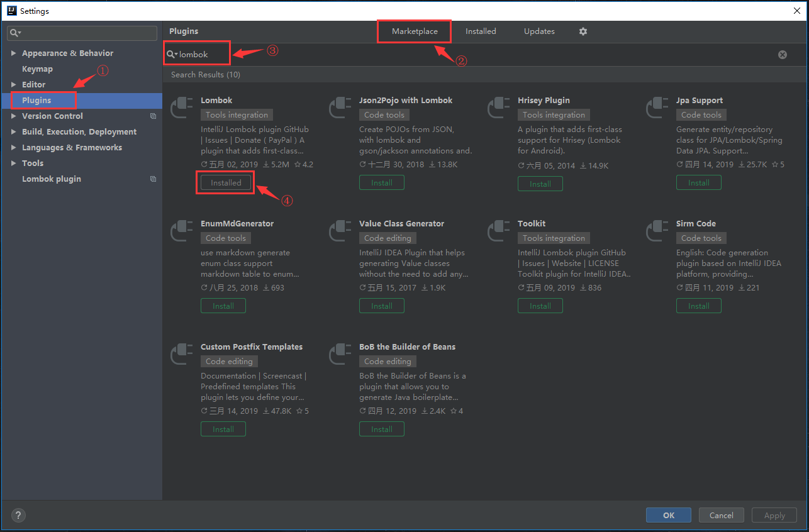
Task: Open the Jpa Support title
Action: point(700,101)
